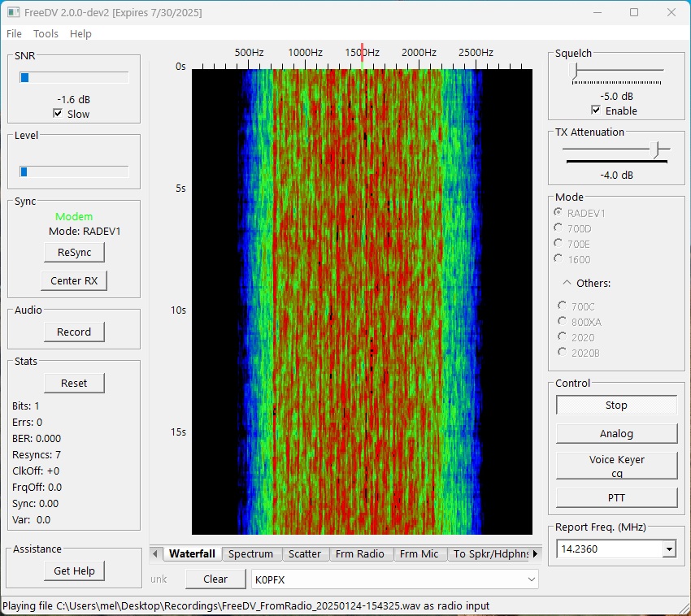Click the -4.0 dB attenuation value
The image size is (691, 616).
616,175
